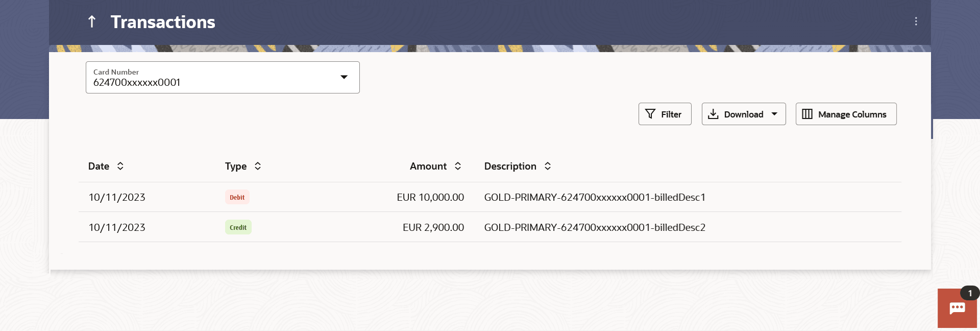
Task: Click the Manage Columns button label
Action: tap(852, 114)
